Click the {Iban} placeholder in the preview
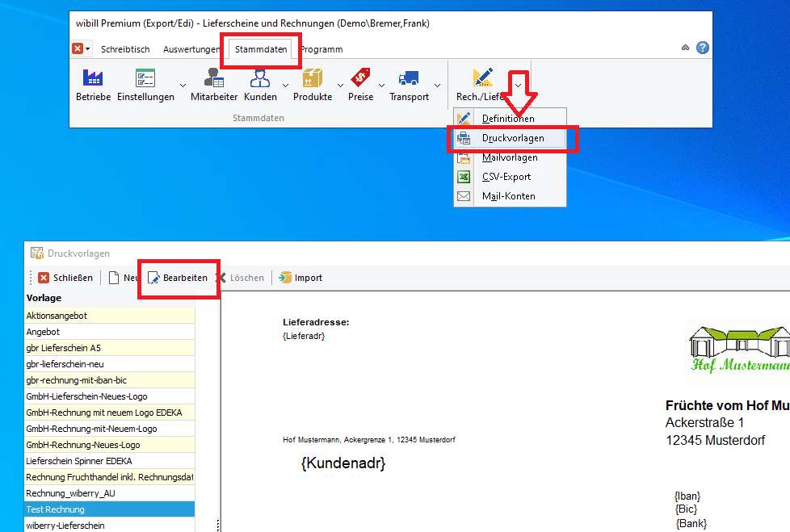Viewport: 790px width, 532px height. (x=687, y=496)
